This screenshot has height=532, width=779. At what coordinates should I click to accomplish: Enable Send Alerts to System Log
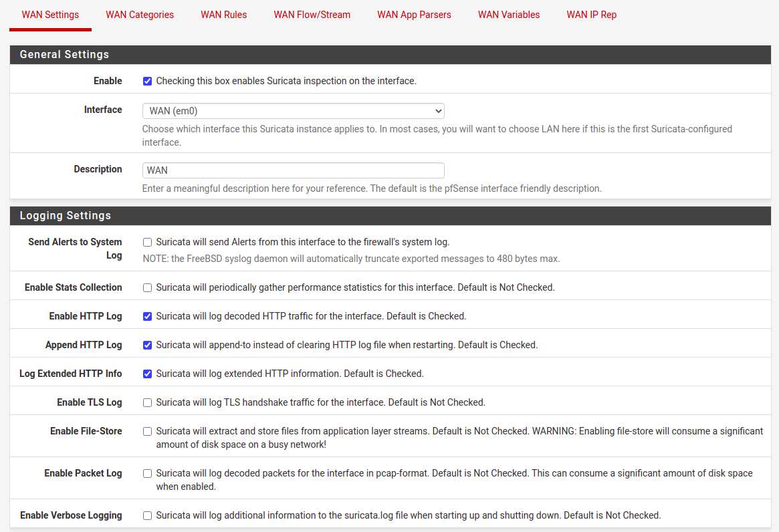point(148,243)
